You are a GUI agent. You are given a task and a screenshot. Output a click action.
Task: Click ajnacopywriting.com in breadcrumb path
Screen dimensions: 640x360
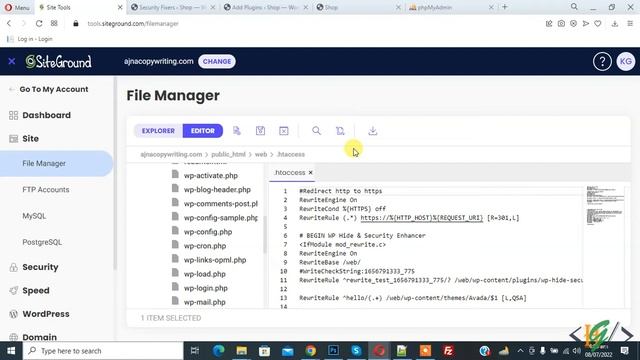click(171, 154)
